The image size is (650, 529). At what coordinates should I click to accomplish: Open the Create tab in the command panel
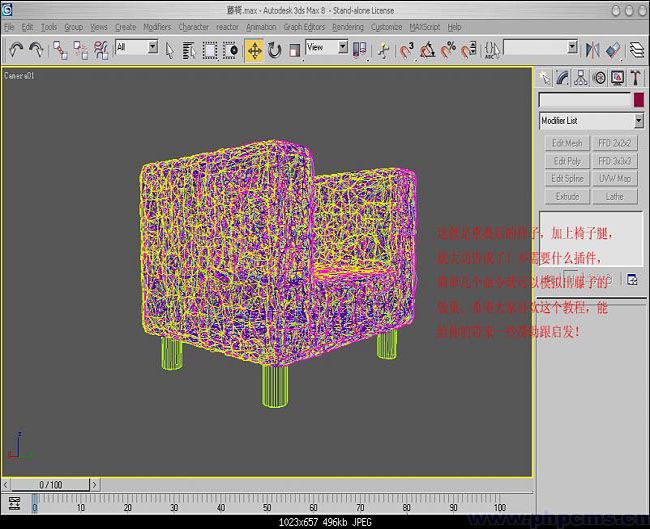[546, 78]
